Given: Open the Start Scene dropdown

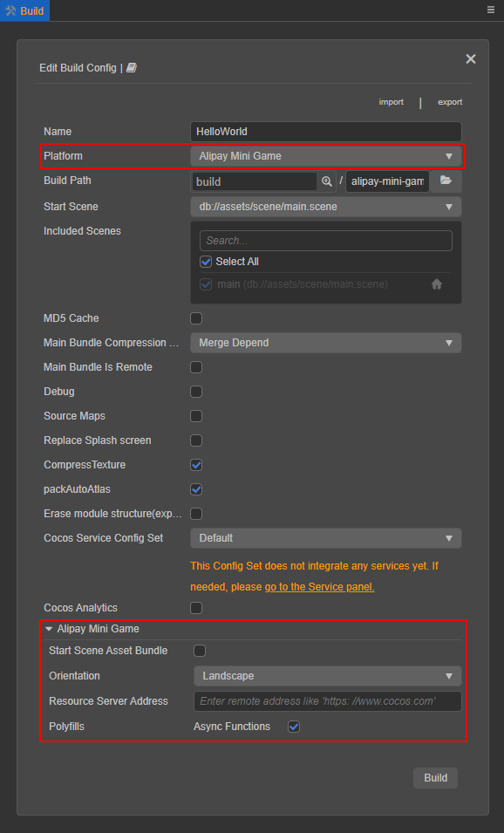Looking at the screenshot, I should pos(326,207).
